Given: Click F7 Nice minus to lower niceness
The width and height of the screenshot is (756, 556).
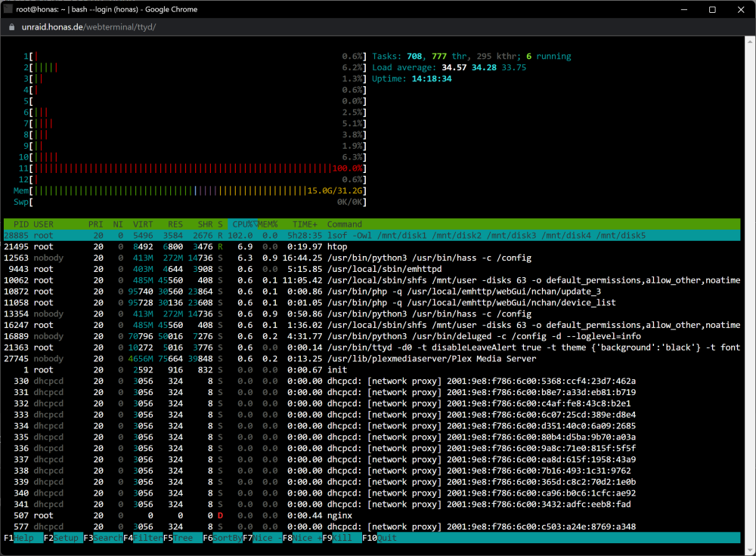Looking at the screenshot, I should [x=262, y=538].
